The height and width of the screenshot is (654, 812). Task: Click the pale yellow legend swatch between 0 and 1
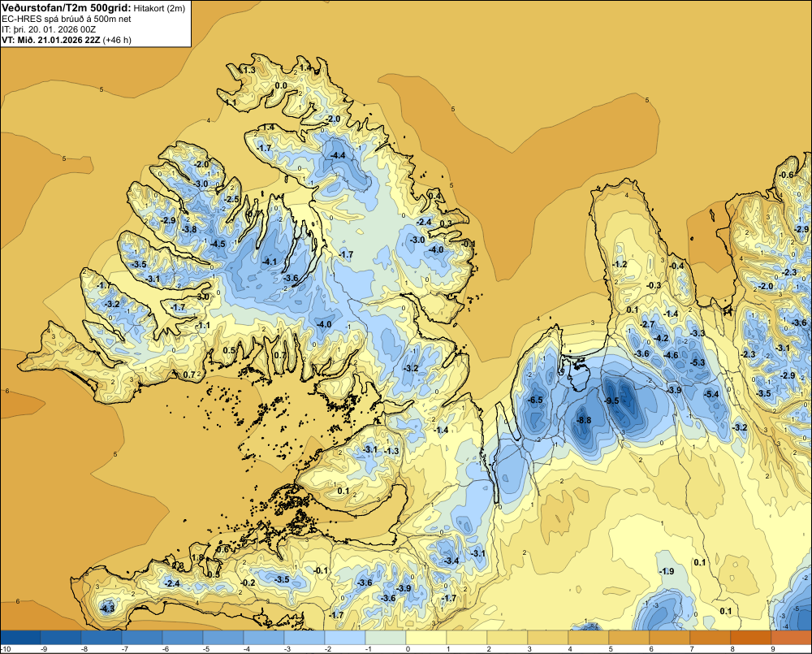(426, 638)
